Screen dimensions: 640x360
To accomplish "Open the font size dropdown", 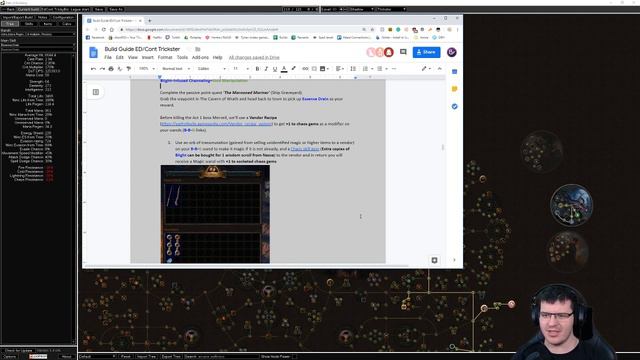I will [241, 69].
